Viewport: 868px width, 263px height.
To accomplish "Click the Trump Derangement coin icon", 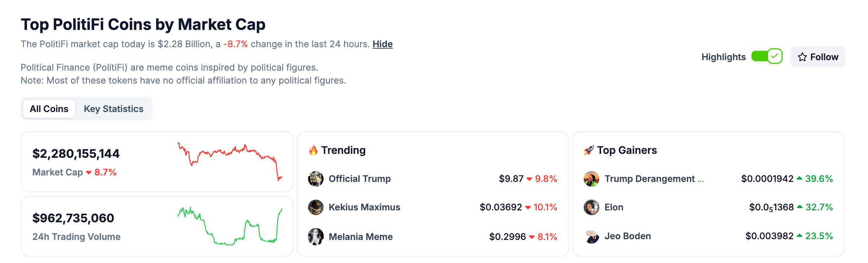I will [x=591, y=179].
